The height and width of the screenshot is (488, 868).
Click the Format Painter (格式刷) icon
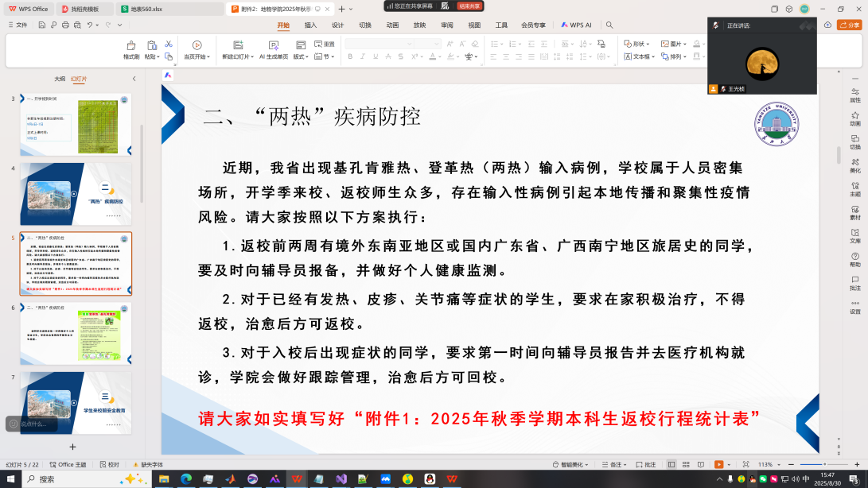point(131,46)
